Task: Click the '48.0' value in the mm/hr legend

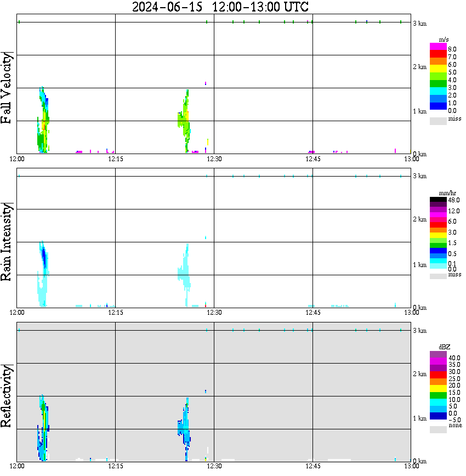Action: pyautogui.click(x=454, y=200)
